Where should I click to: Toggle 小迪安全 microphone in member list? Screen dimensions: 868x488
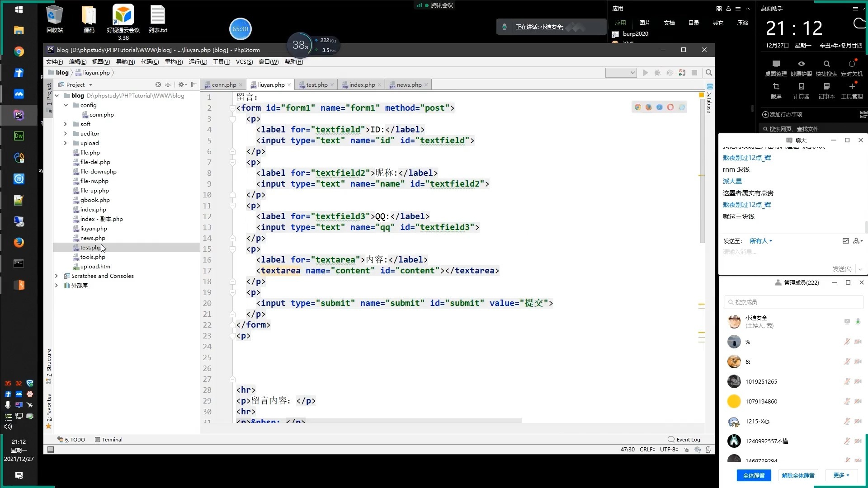[858, 321]
